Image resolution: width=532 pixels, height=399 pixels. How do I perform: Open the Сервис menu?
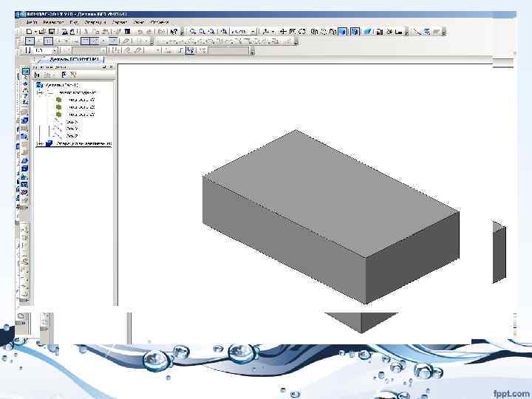click(x=120, y=22)
